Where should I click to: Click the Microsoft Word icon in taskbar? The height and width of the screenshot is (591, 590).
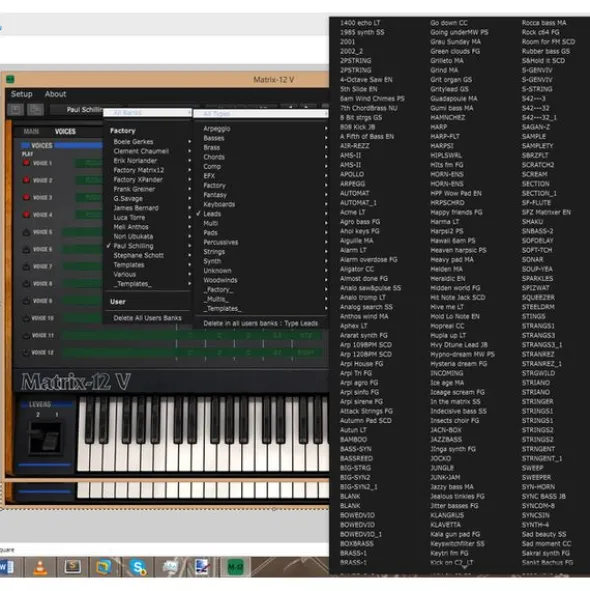pos(7,567)
